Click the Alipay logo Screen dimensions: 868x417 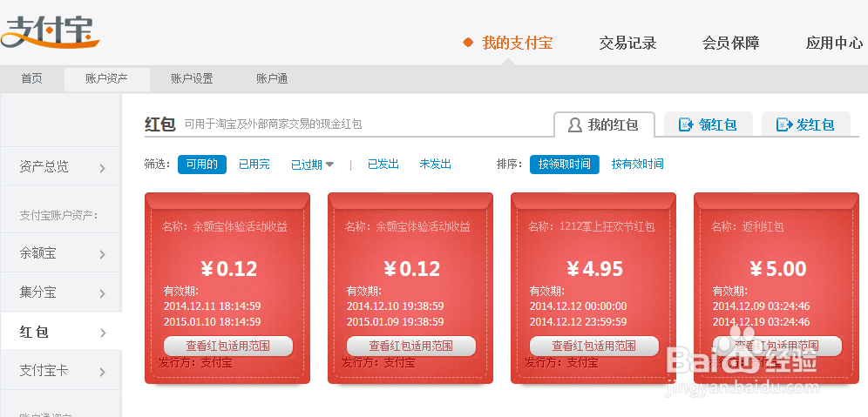(50, 32)
